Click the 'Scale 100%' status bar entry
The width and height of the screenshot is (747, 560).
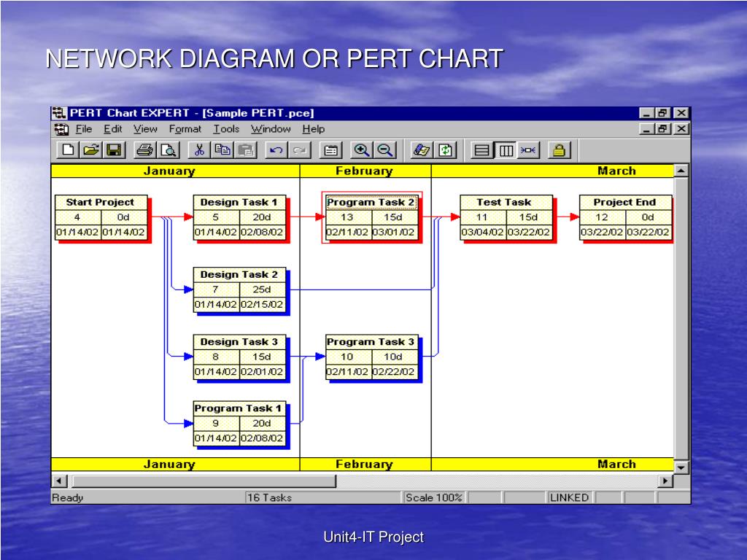(433, 497)
